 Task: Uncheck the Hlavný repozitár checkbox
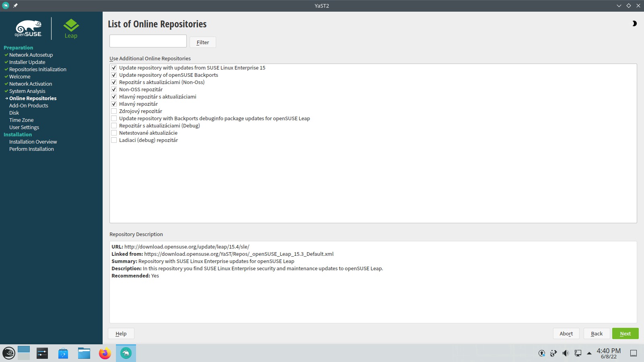(x=114, y=104)
